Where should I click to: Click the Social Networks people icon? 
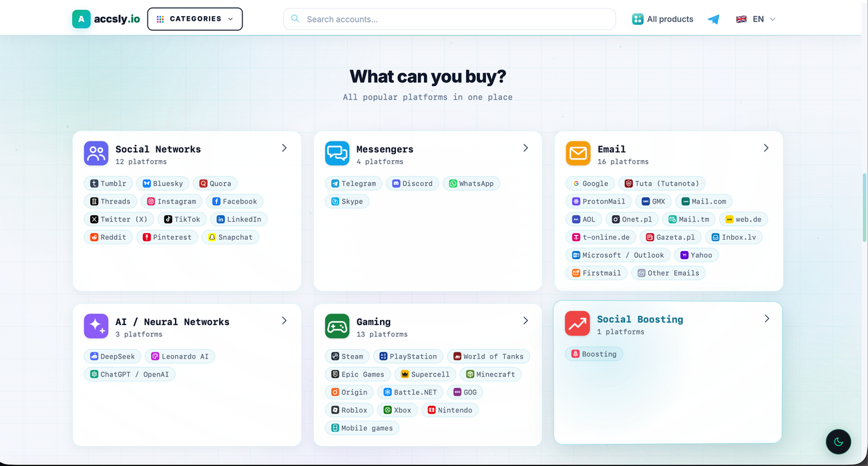coord(96,154)
